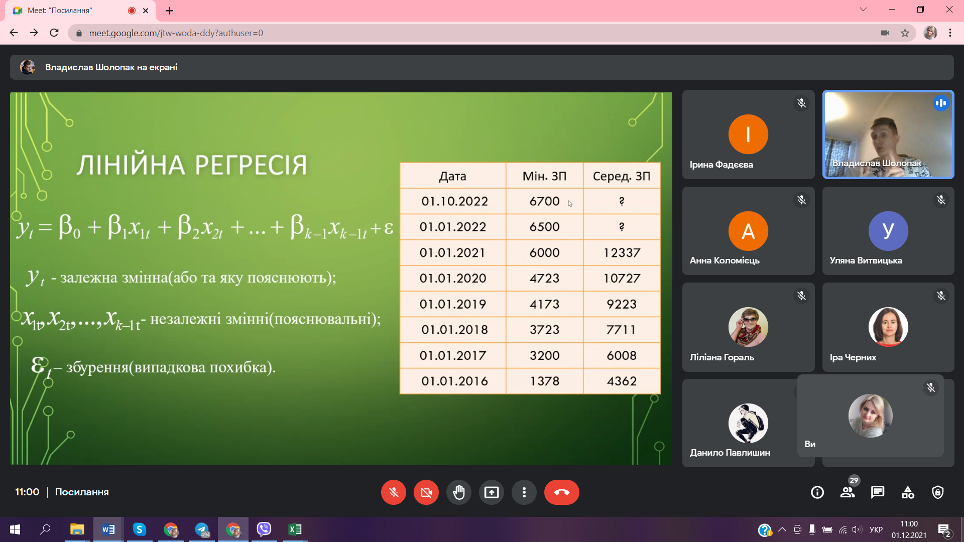964x542 pixels.
Task: Turn on camera in Meet controls
Action: (x=426, y=492)
